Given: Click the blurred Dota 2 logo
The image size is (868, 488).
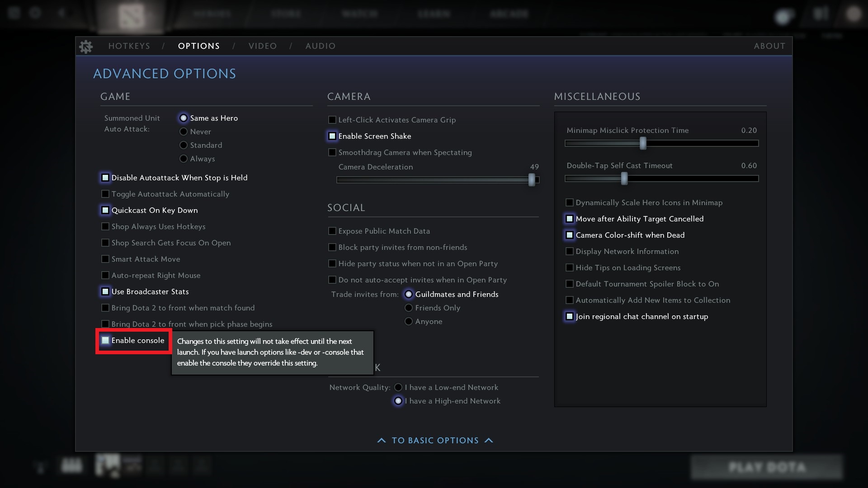Looking at the screenshot, I should (x=131, y=16).
